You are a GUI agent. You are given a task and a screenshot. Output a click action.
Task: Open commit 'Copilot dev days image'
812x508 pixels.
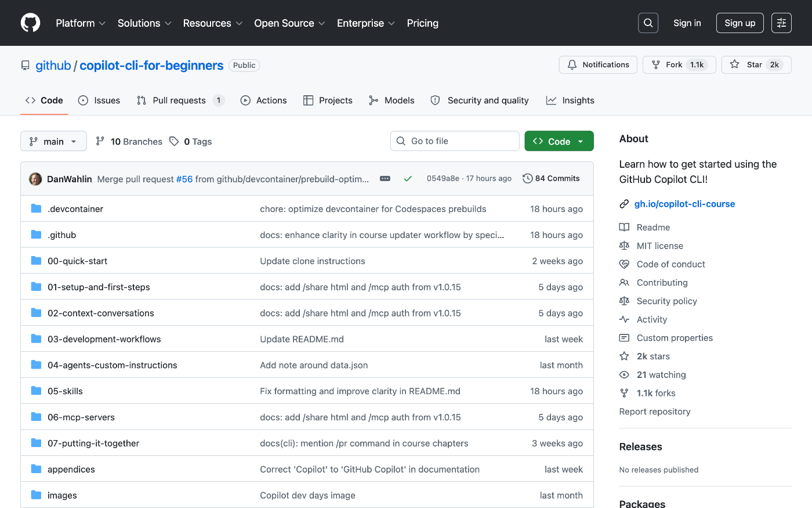point(307,495)
